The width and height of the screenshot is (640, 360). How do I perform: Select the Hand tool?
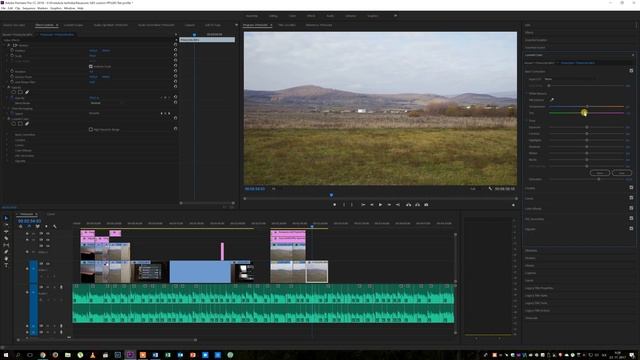coord(6,258)
